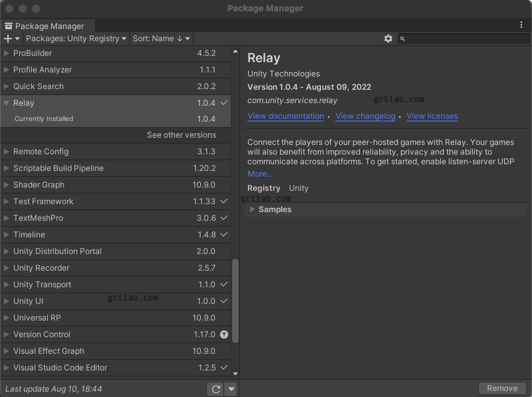Open the Packages: Unity Registry dropdown

[x=76, y=39]
